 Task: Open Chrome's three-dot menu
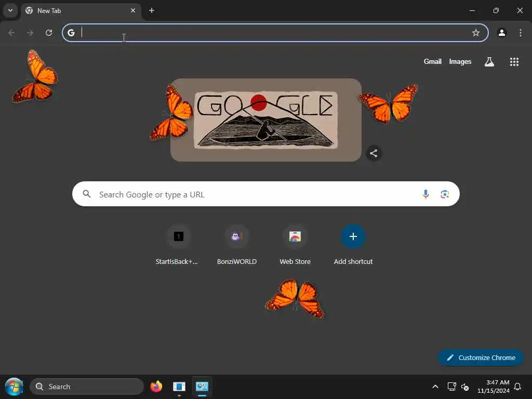pos(521,33)
